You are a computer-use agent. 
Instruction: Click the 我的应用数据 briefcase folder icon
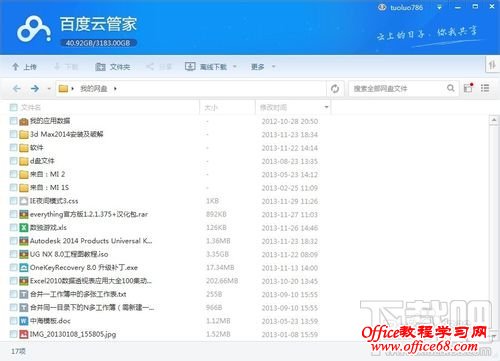point(24,121)
